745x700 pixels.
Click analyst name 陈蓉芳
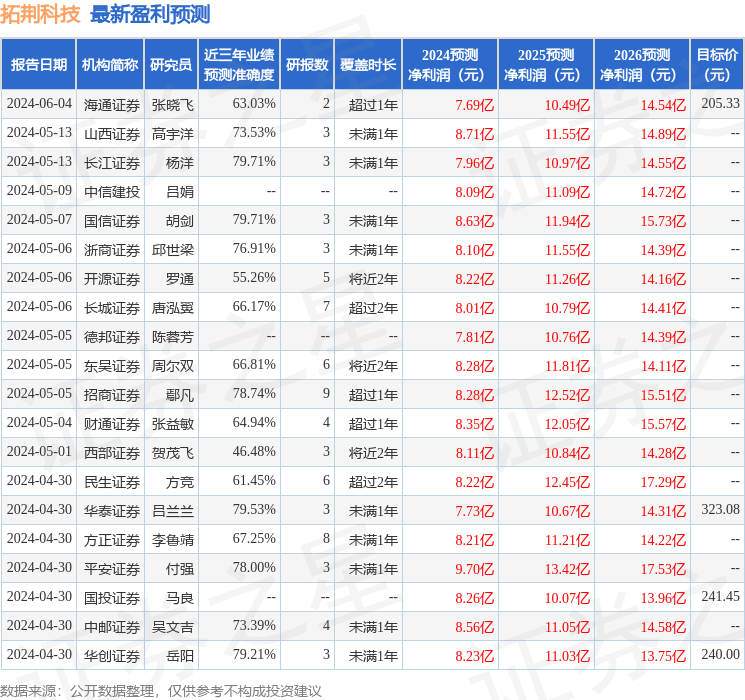(172, 337)
